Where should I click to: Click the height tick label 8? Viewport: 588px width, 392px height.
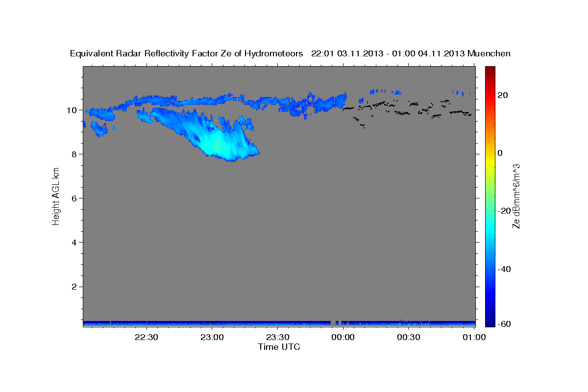[x=75, y=154]
